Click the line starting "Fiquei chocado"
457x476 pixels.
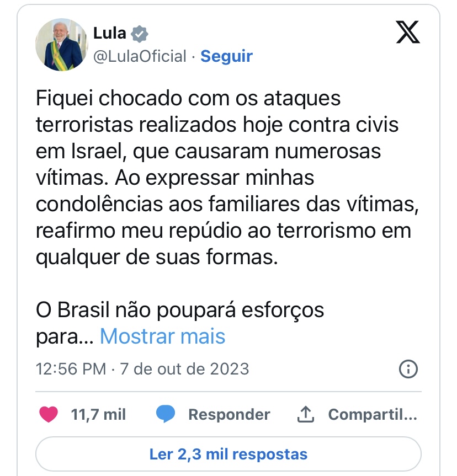click(188, 99)
